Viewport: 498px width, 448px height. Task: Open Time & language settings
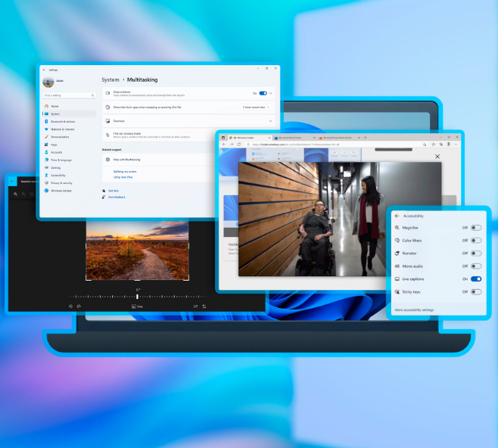pyautogui.click(x=69, y=160)
